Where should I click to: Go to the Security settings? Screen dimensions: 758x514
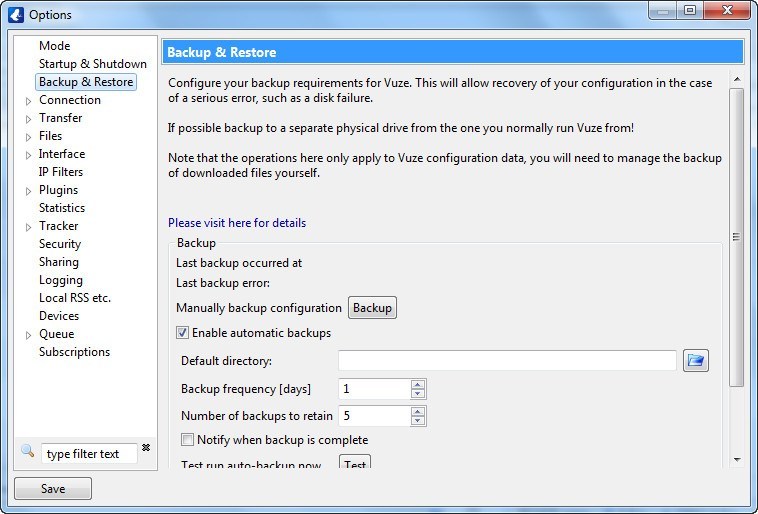tap(60, 244)
